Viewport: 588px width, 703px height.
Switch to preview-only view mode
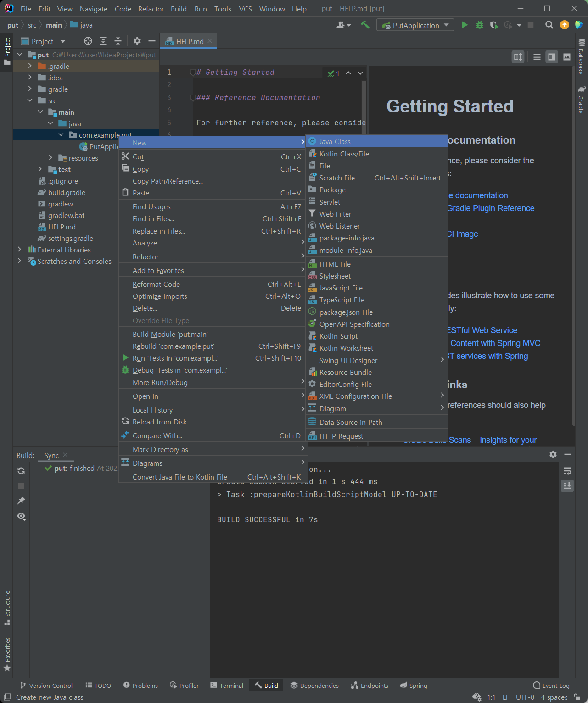[567, 57]
